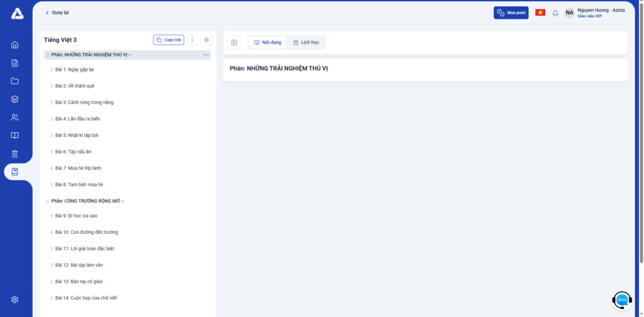Screen dimensions: 644x317
Task: Click the document icon in left sidebar
Action: pyautogui.click(x=15, y=63)
